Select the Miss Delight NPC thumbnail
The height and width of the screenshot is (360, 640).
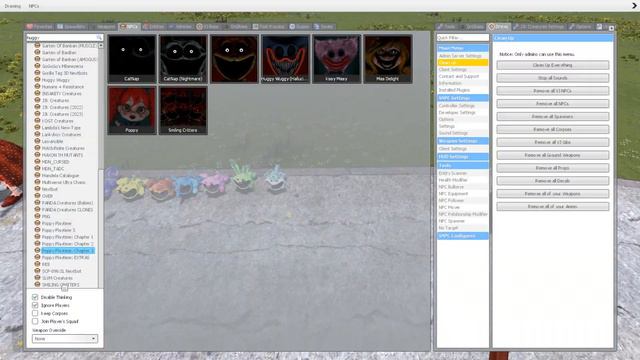pos(388,59)
